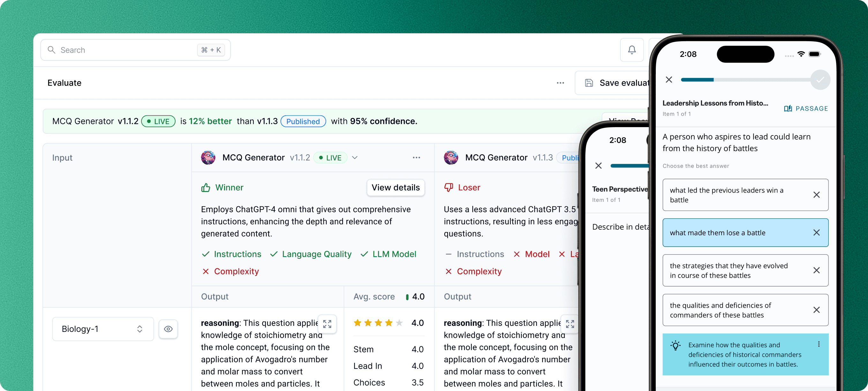Image resolution: width=868 pixels, height=391 pixels.
Task: Click the round checkmark submit button
Action: tap(820, 80)
